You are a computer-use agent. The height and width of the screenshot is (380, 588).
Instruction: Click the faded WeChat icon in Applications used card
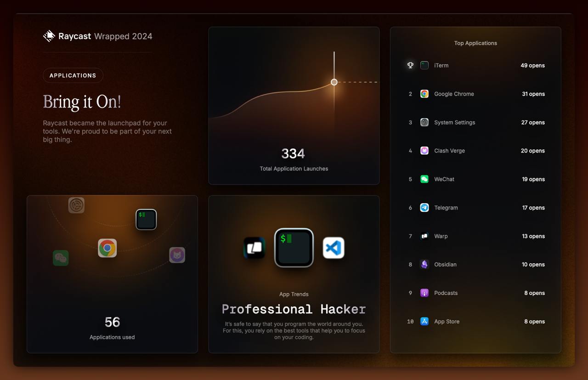(61, 258)
